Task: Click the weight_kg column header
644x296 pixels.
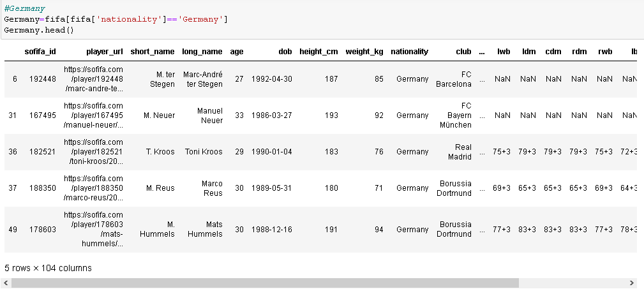Action: [364, 52]
